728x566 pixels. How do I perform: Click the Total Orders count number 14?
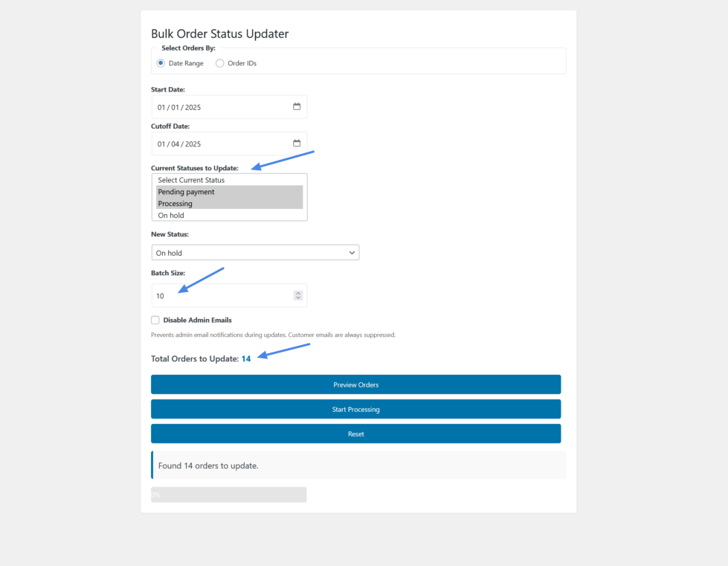(246, 359)
